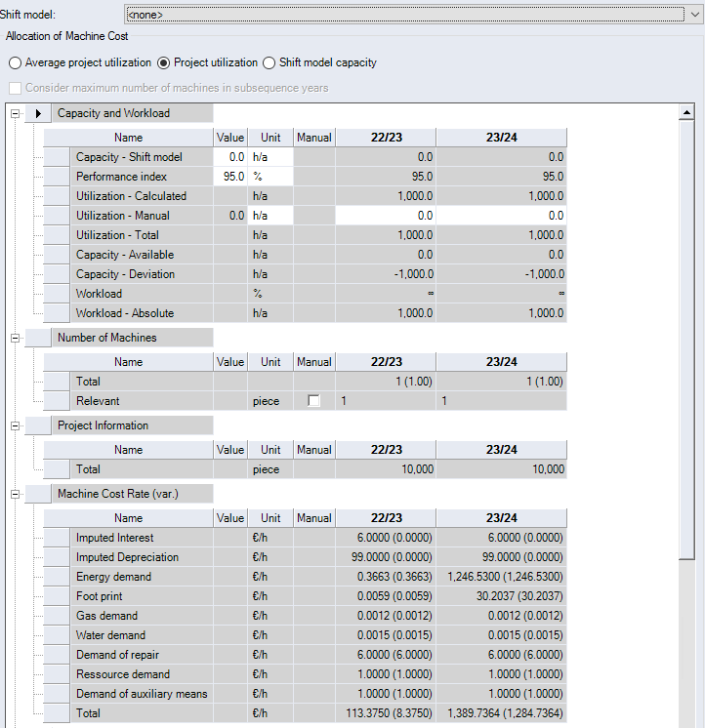
Task: Click Machine Cost Rate Total 1,389.7364 value
Action: point(501,713)
